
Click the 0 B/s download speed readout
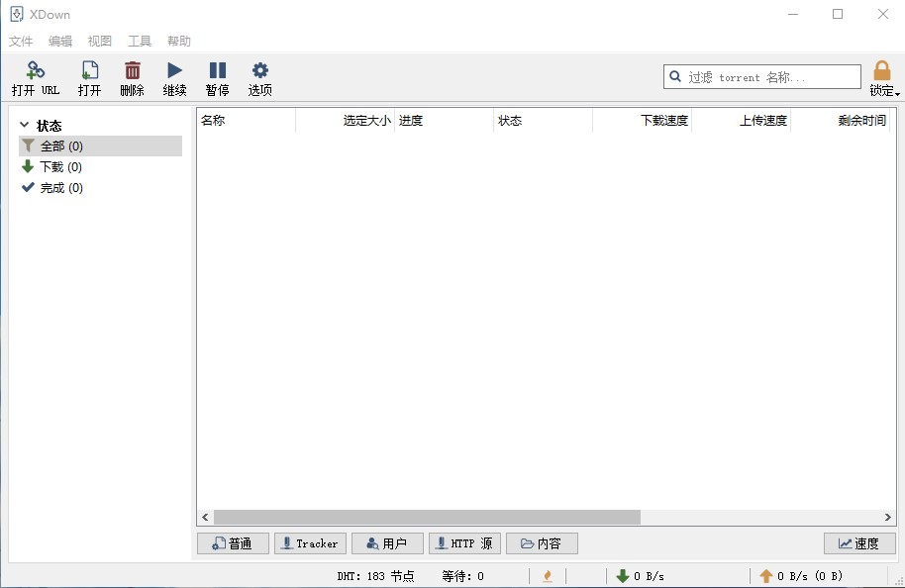pos(649,576)
